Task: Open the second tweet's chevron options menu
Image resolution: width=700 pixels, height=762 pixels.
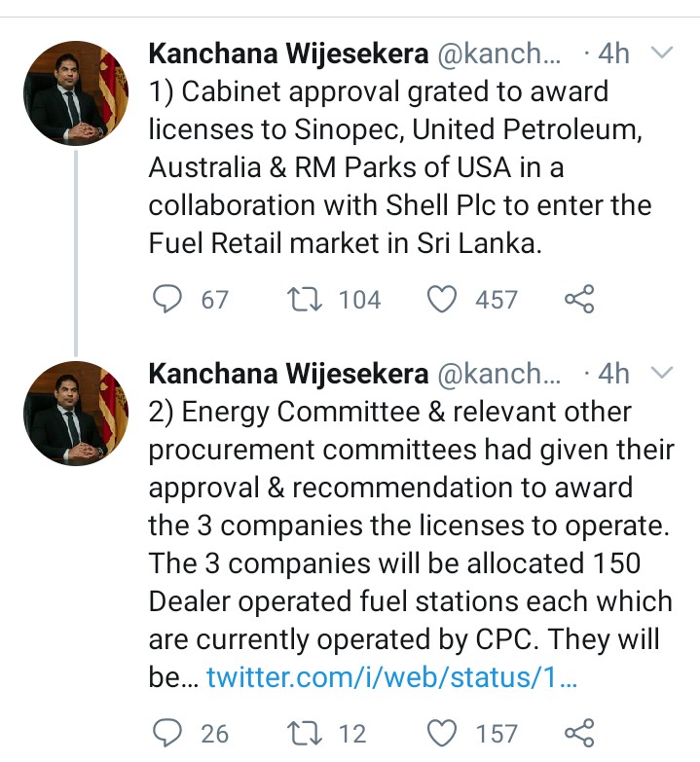Action: [662, 373]
